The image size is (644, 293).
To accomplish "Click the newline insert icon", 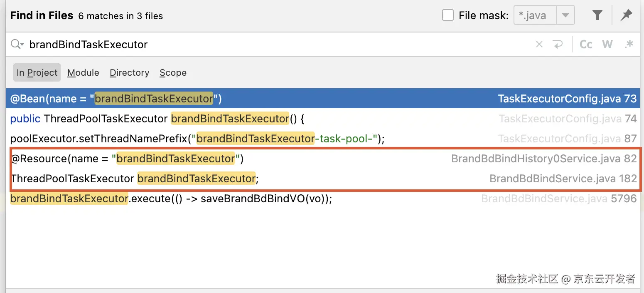I will pos(557,45).
